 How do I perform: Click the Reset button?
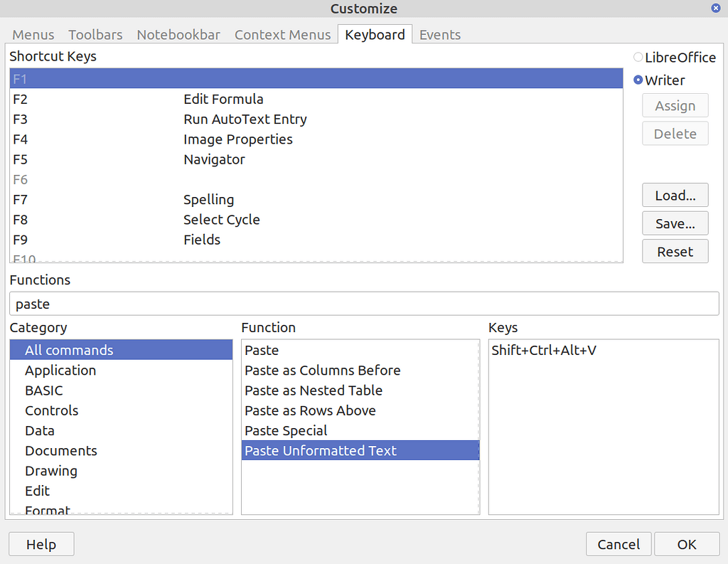(x=675, y=251)
